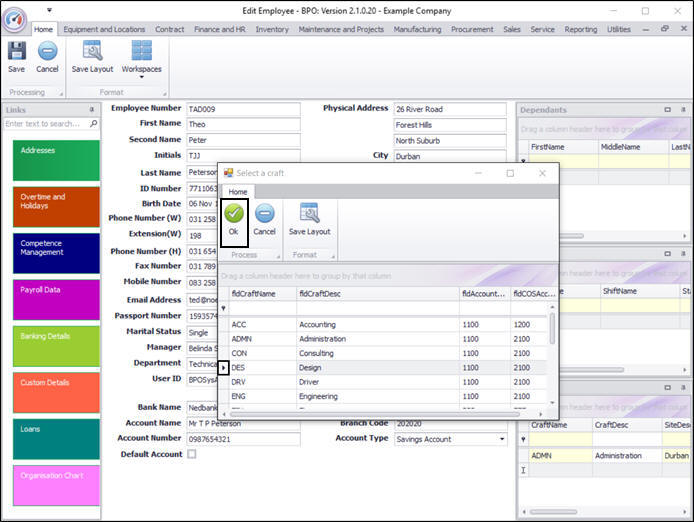The image size is (694, 522).
Task: Click CraftDesc column header in bottom grid
Action: coord(627,425)
